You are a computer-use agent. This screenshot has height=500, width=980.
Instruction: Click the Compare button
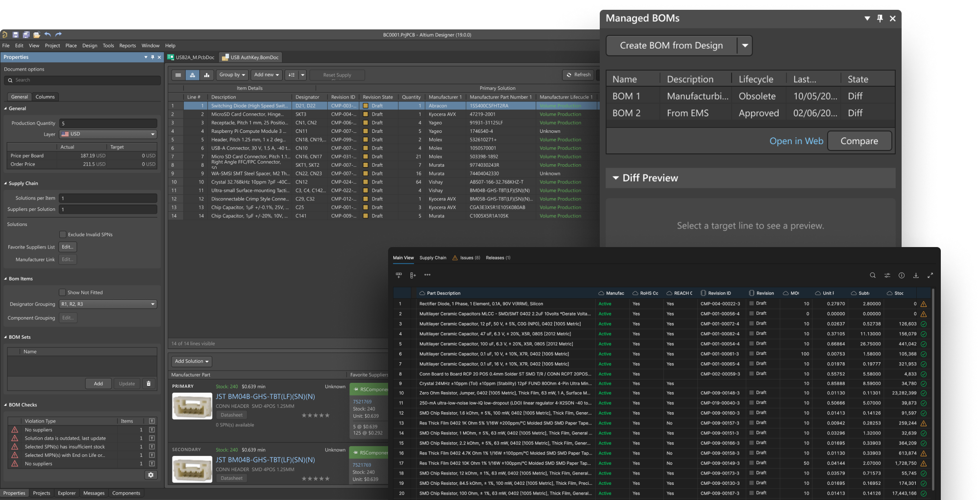[859, 141]
